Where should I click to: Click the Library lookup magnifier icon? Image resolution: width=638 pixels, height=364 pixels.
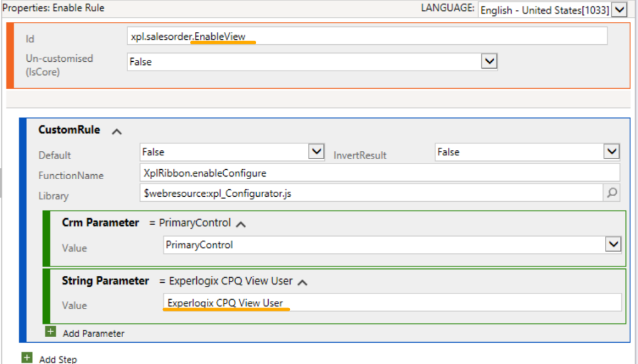(612, 193)
